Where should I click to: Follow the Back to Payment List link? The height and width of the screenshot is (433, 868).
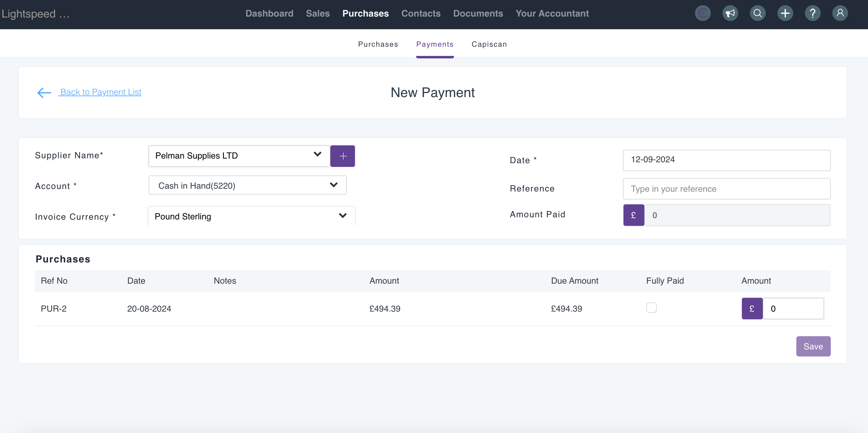100,92
